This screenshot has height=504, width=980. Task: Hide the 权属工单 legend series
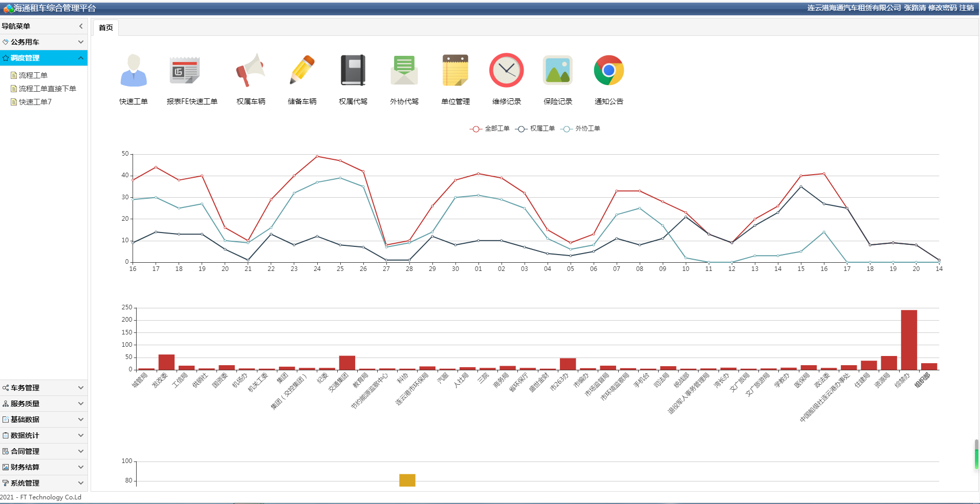pos(535,129)
